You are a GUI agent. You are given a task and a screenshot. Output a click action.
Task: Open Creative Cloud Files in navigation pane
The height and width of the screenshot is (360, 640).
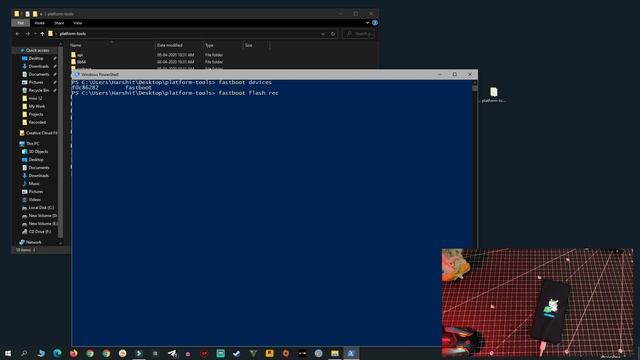(41, 133)
